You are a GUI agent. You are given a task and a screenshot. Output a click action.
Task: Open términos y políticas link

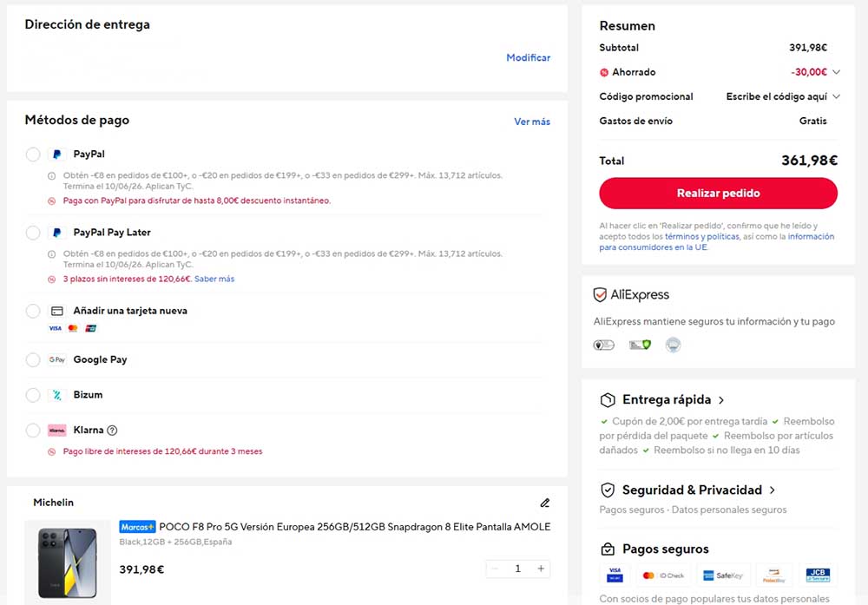tap(702, 236)
